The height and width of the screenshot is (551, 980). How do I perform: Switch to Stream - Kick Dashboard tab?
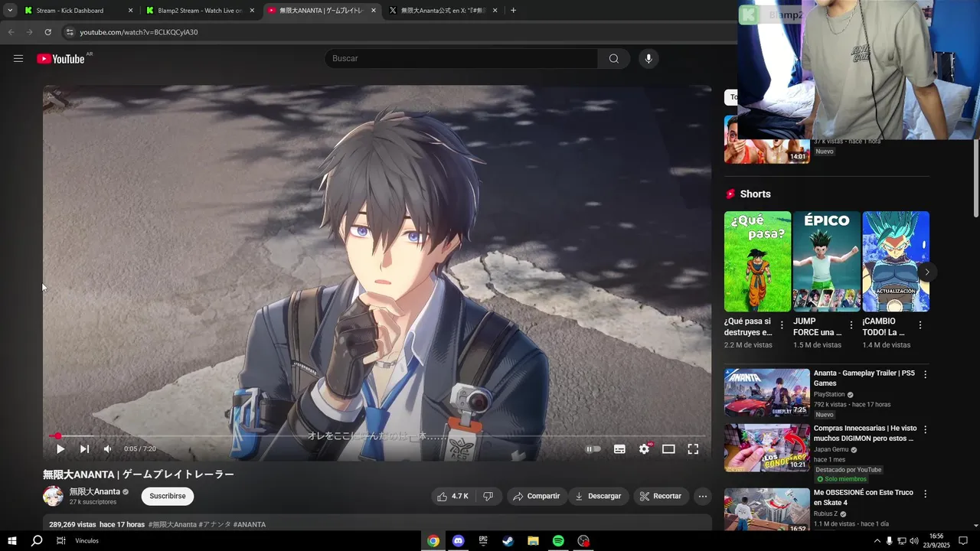coord(78,11)
